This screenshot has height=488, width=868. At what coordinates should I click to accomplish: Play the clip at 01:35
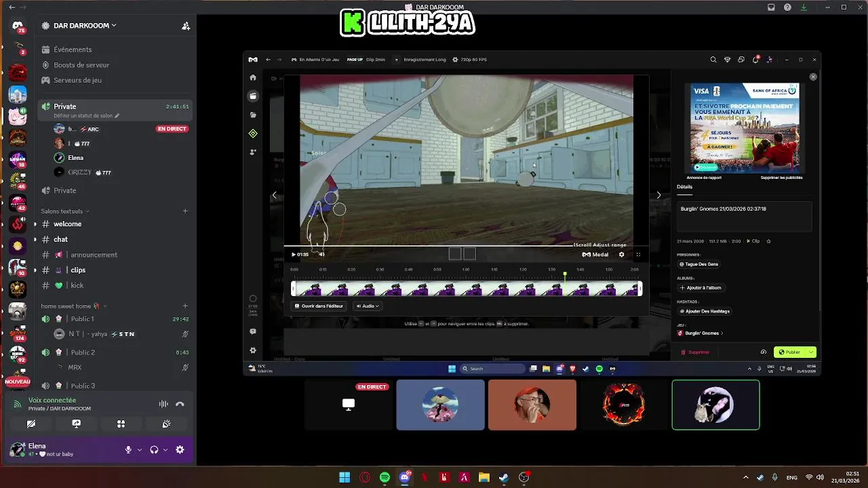coord(294,255)
